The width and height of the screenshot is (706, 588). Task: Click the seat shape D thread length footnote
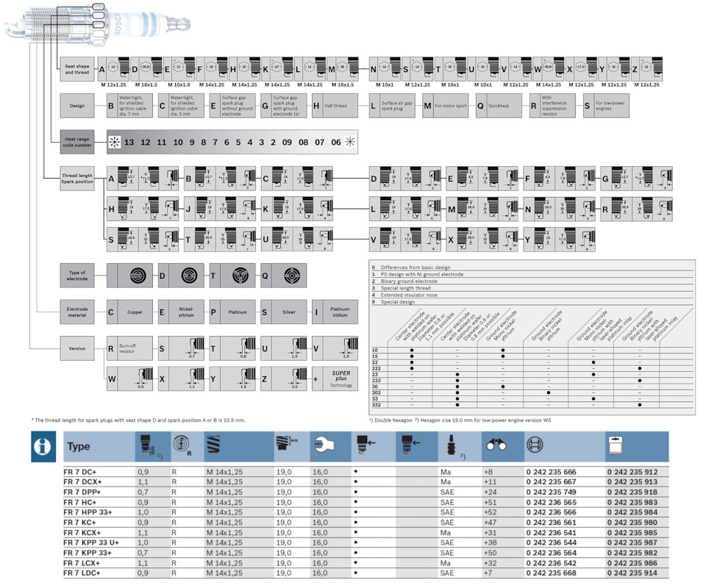pyautogui.click(x=138, y=420)
